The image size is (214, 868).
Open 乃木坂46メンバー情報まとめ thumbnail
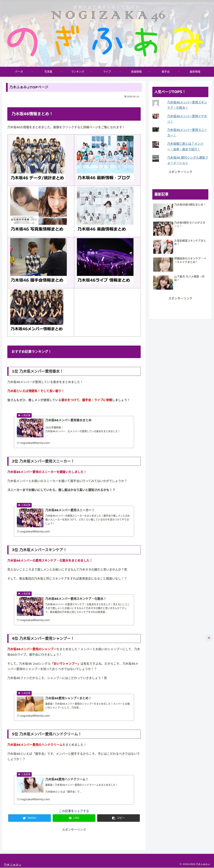tap(37, 311)
